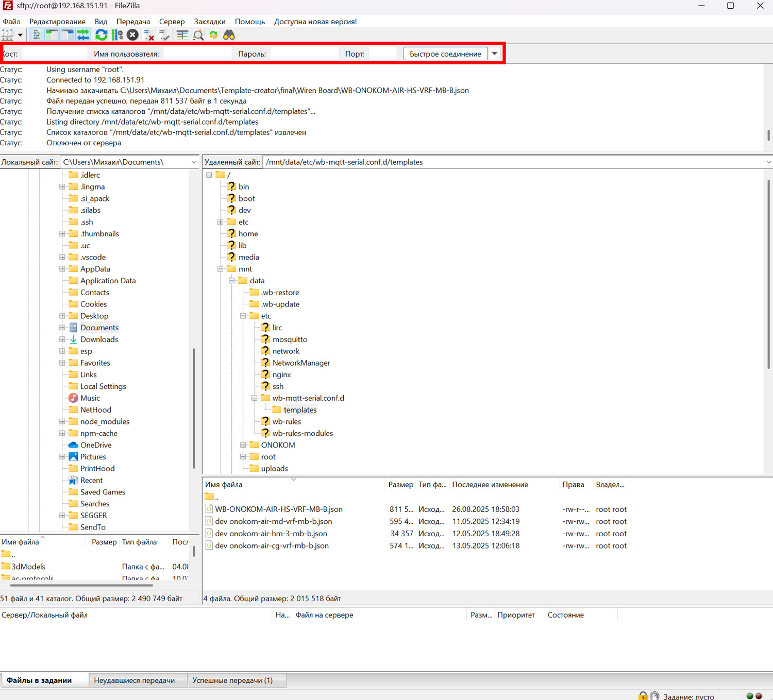Toggle local directory tree view
The image size is (773, 700).
tap(52, 35)
